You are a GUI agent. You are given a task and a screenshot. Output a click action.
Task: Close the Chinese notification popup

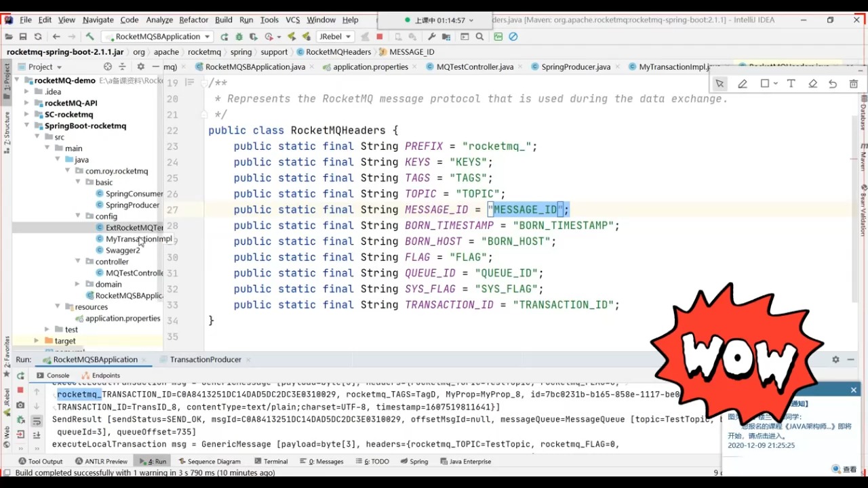(x=854, y=389)
